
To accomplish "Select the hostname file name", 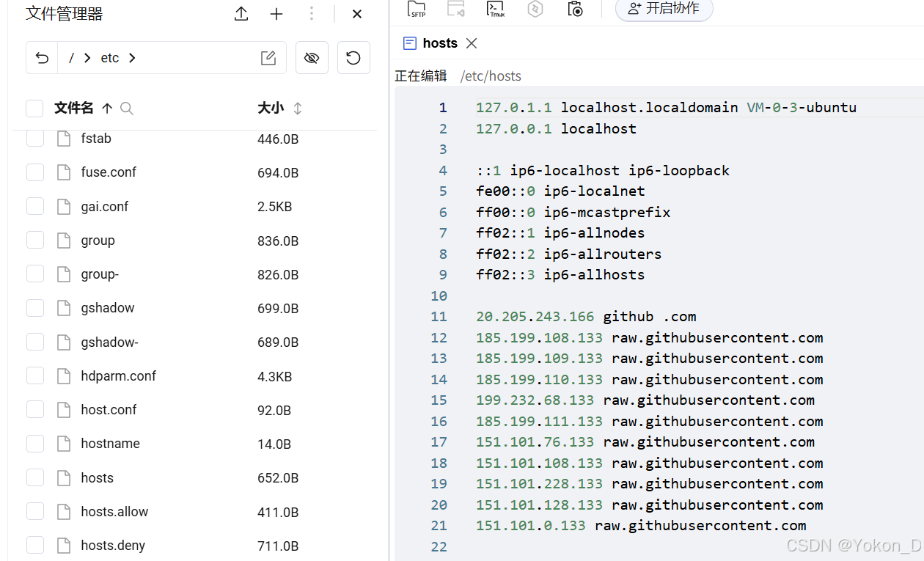I will click(110, 444).
